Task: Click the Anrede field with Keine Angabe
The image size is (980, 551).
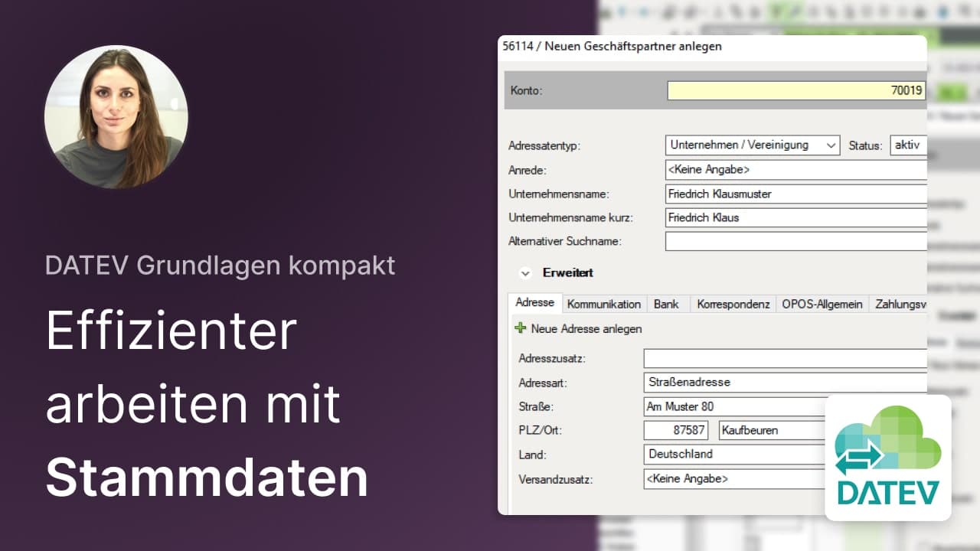Action: click(x=796, y=170)
